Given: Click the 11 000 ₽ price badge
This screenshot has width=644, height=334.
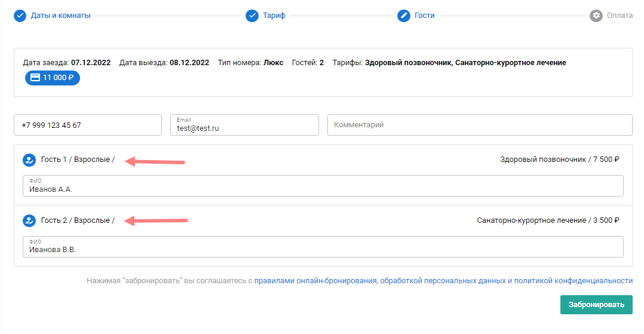Looking at the screenshot, I should (53, 78).
